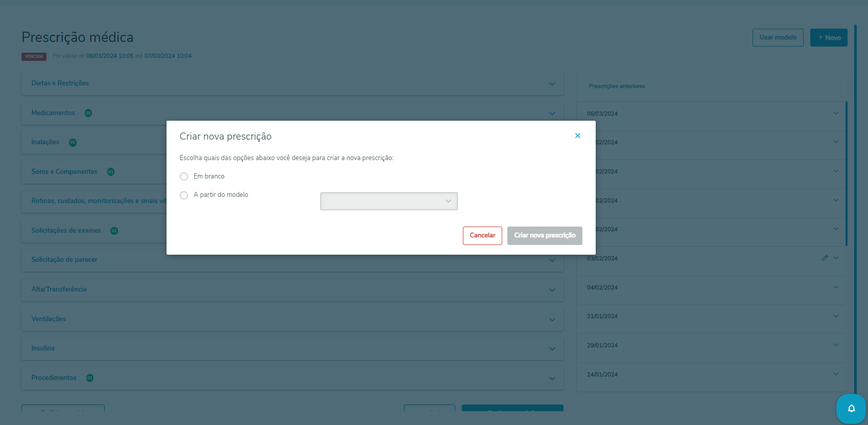Click the pencil edit icon for 03/02/2024
Screen dimensions: 868x425
tap(825, 258)
